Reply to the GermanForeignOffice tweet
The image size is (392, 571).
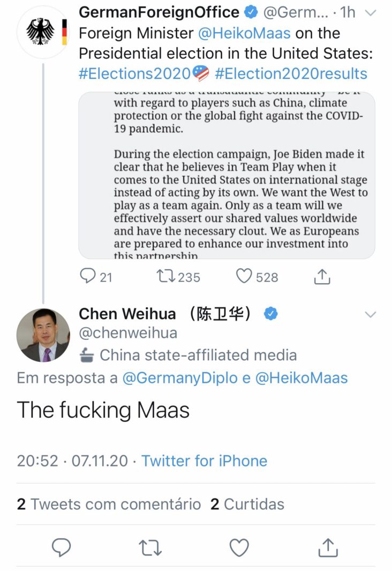click(x=88, y=276)
